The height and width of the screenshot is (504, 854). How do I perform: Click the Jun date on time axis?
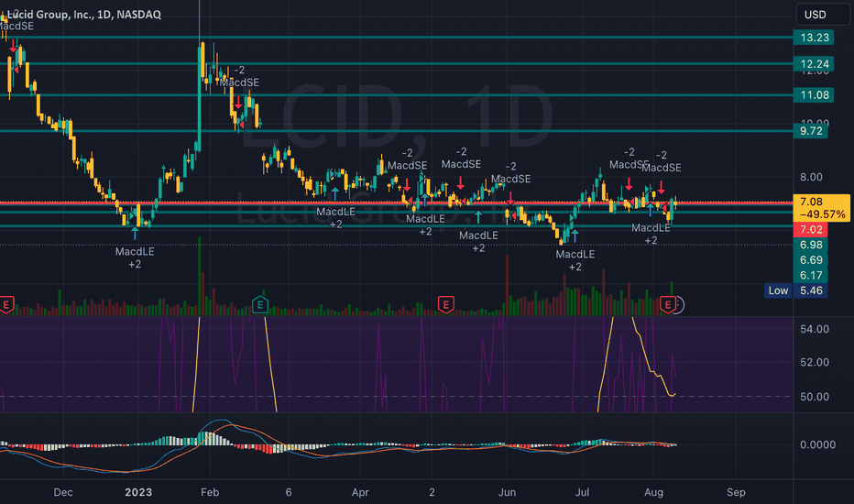(x=507, y=492)
